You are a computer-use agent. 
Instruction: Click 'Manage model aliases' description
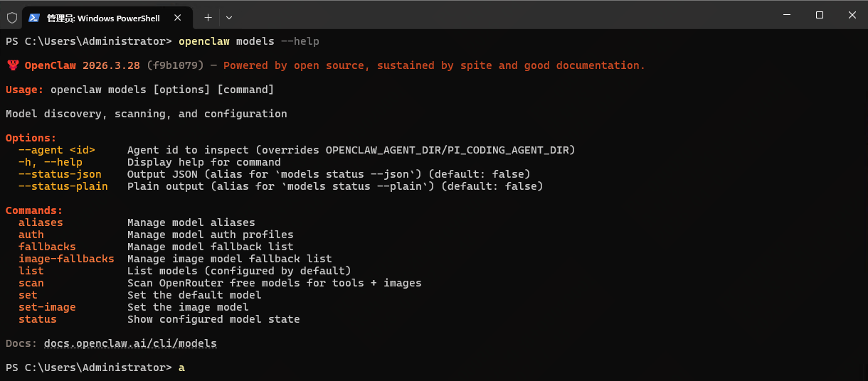pos(191,222)
